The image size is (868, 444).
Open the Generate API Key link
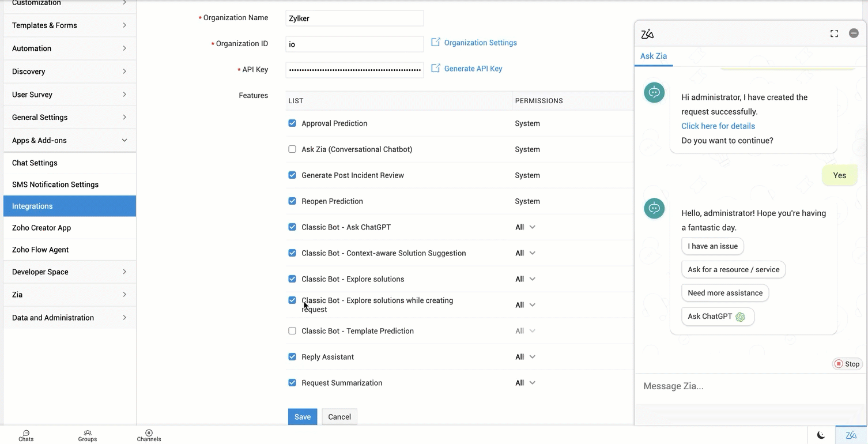tap(473, 69)
